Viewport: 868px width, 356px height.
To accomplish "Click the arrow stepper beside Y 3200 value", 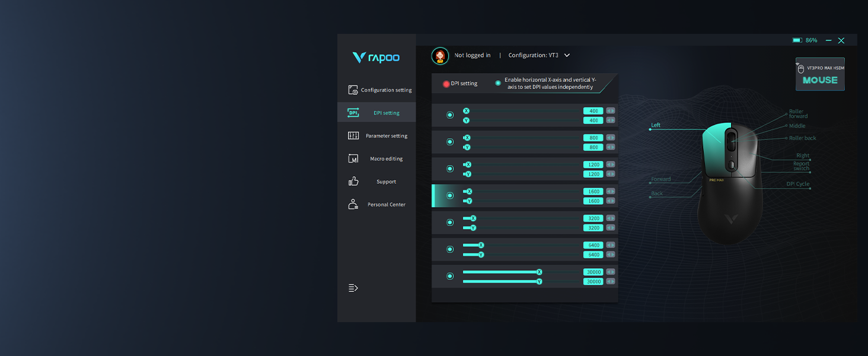I will pyautogui.click(x=610, y=228).
